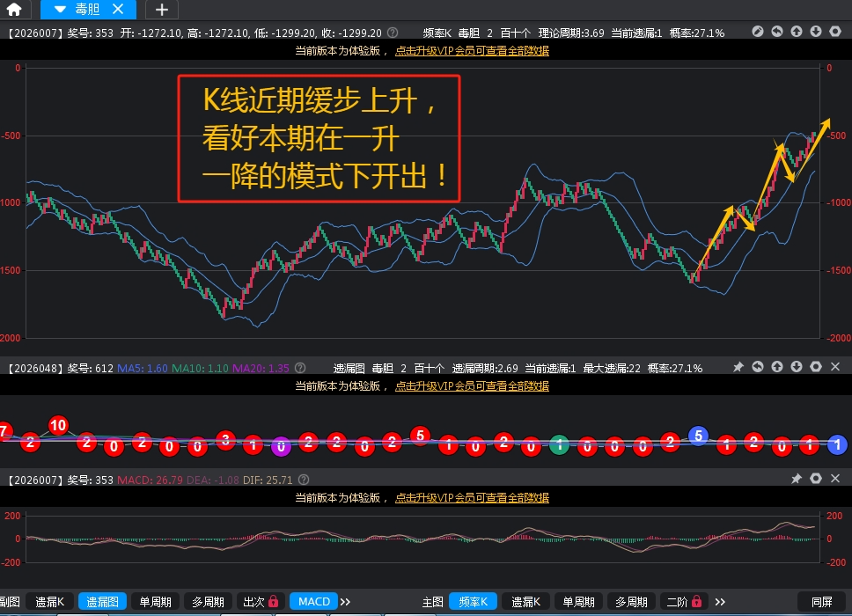Open settings hexagon icon on the MACD panel

tap(816, 479)
